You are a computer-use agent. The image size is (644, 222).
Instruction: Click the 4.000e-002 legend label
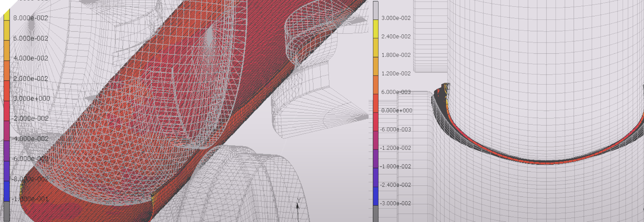point(30,58)
